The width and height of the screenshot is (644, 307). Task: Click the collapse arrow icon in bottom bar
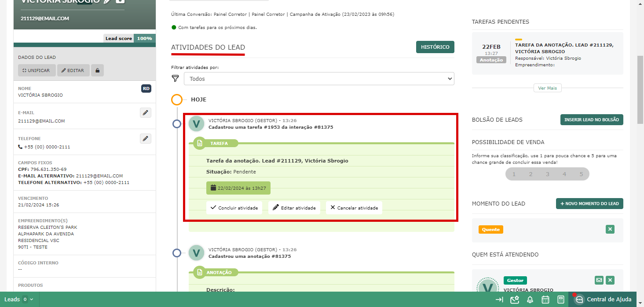pyautogui.click(x=499, y=300)
